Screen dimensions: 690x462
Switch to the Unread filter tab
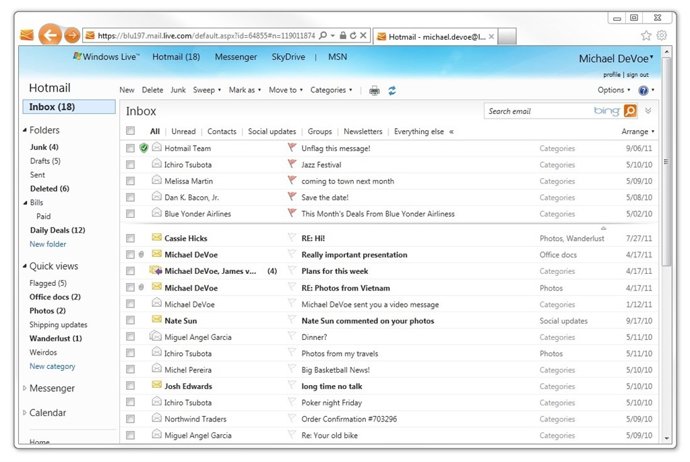click(x=183, y=131)
